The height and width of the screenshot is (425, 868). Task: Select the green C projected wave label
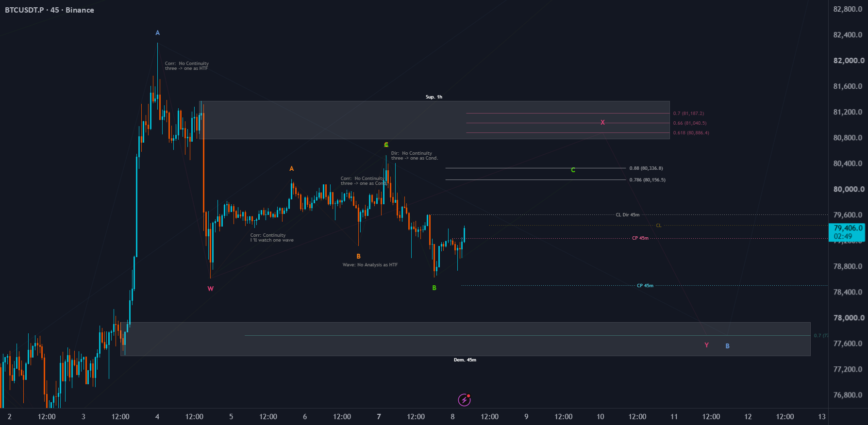pyautogui.click(x=573, y=170)
